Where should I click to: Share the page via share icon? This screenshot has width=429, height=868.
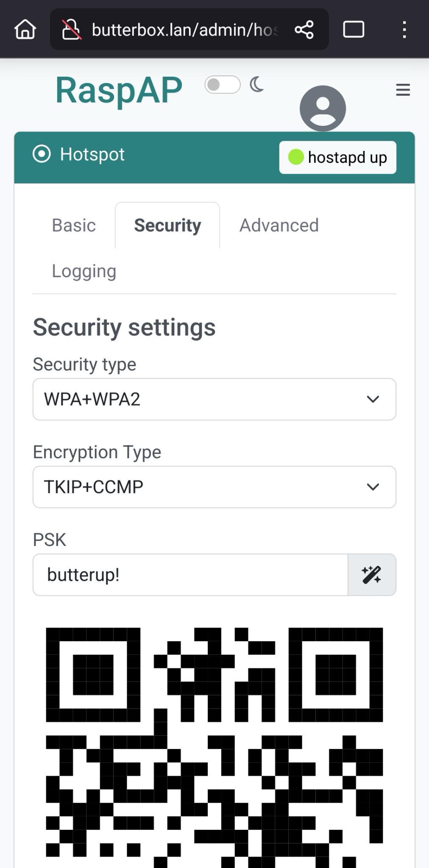pyautogui.click(x=304, y=30)
